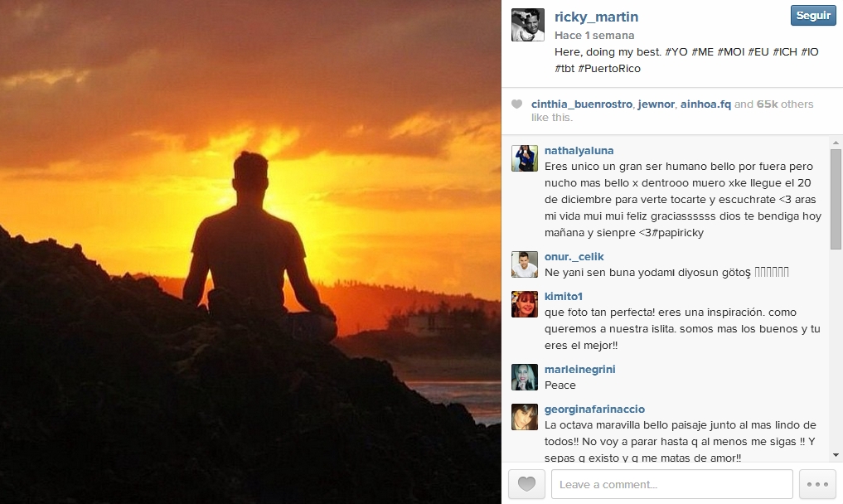Image resolution: width=843 pixels, height=504 pixels.
Task: Open ricky_martin profile picture
Action: pyautogui.click(x=528, y=25)
